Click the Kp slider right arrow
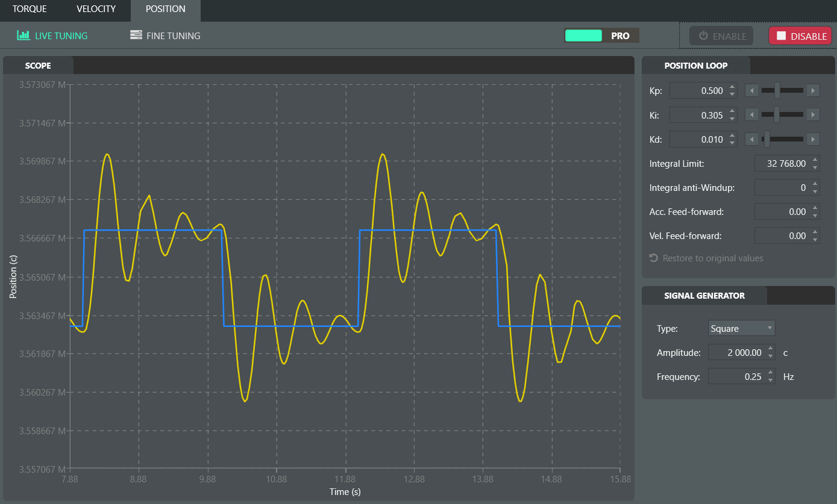This screenshot has width=837, height=504. pos(813,91)
